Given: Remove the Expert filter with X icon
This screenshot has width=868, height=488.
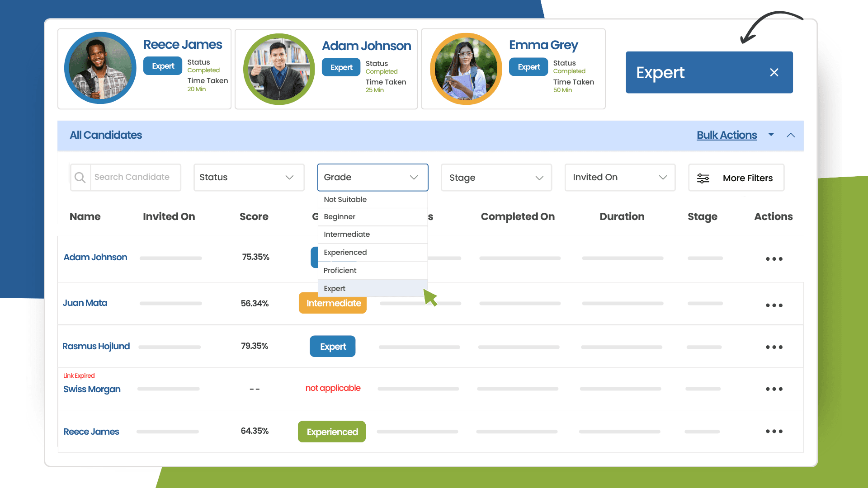Looking at the screenshot, I should tap(774, 73).
